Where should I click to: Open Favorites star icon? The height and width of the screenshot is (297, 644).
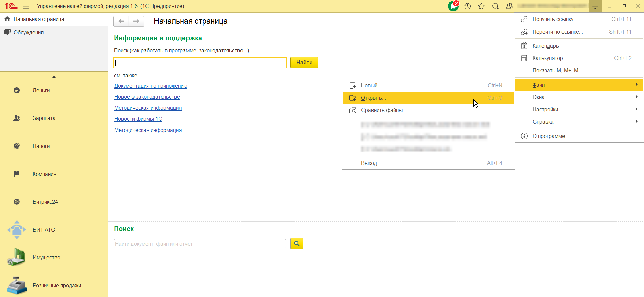[x=481, y=6]
